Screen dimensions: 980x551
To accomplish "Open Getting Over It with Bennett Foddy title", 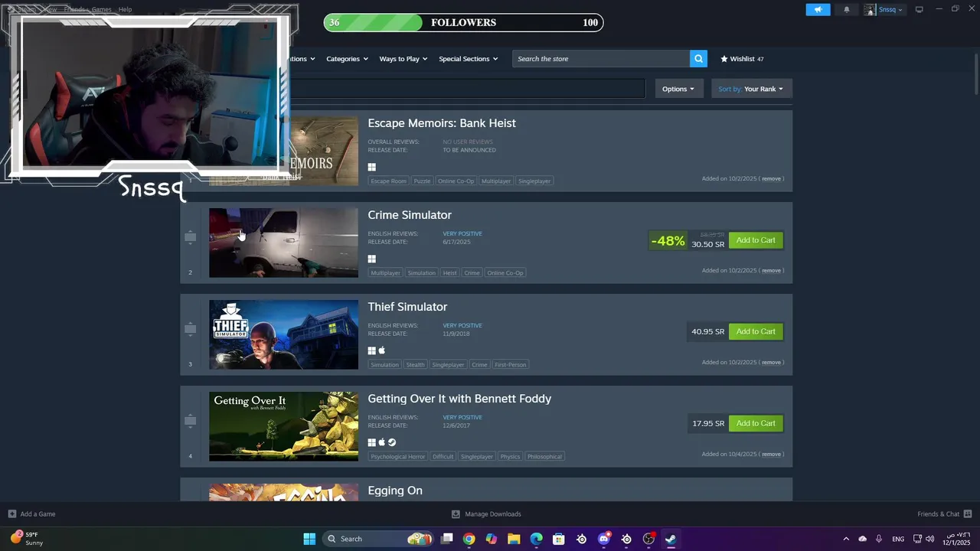I will click(459, 399).
